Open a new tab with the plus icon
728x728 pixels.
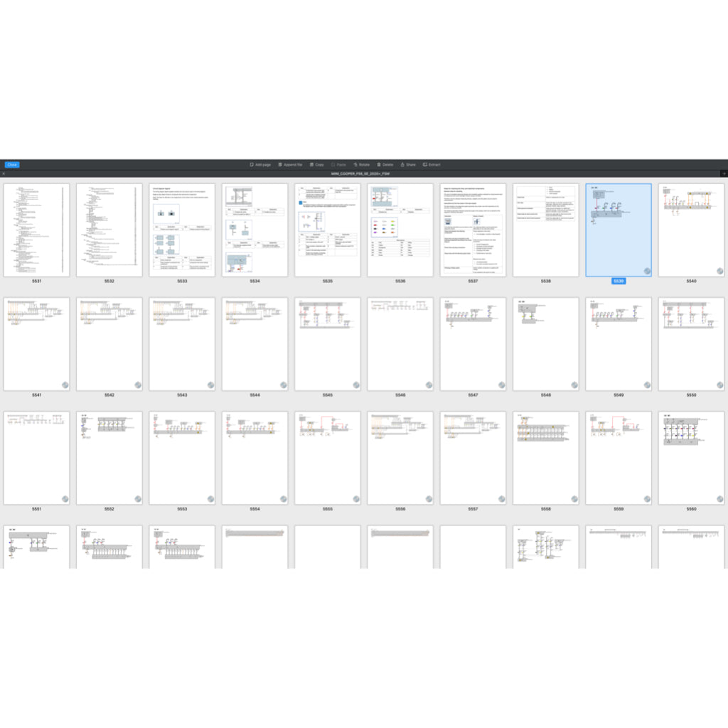point(723,173)
